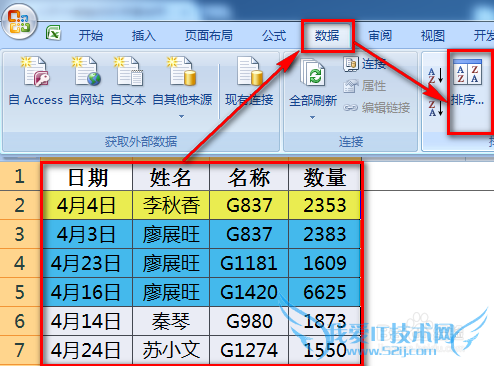494x366 pixels.
Task: Click the 姓名 header cell
Action: [171, 177]
